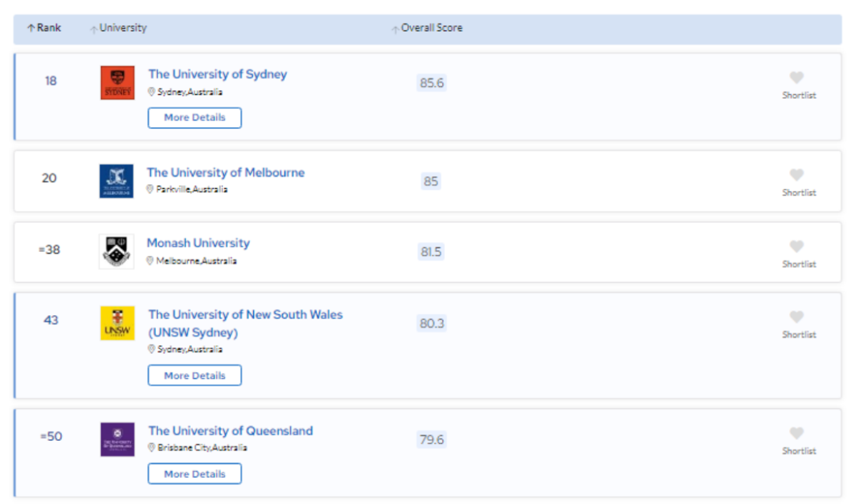
Task: Open The University of New South Wales link
Action: click(x=245, y=323)
